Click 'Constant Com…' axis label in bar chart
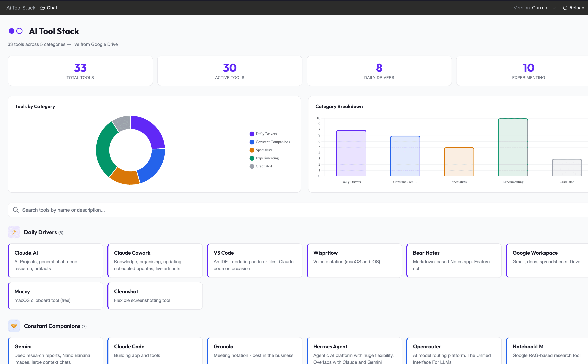The height and width of the screenshot is (364, 588). (x=405, y=182)
